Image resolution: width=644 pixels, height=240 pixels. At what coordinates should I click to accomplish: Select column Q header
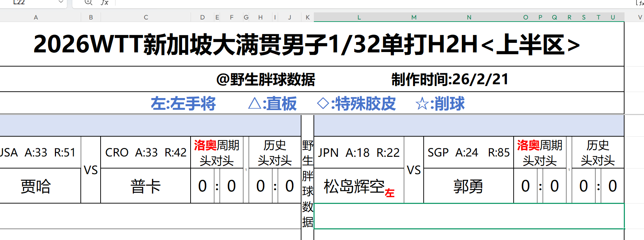554,17
